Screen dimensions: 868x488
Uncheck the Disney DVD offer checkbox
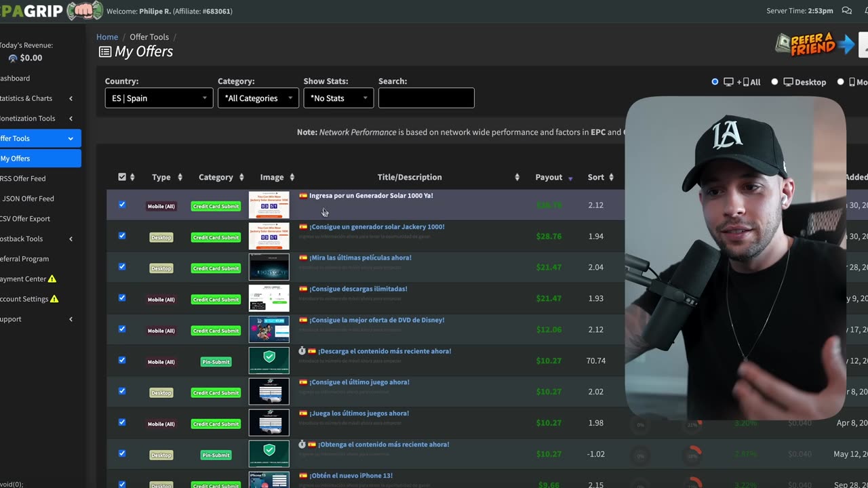pyautogui.click(x=122, y=329)
